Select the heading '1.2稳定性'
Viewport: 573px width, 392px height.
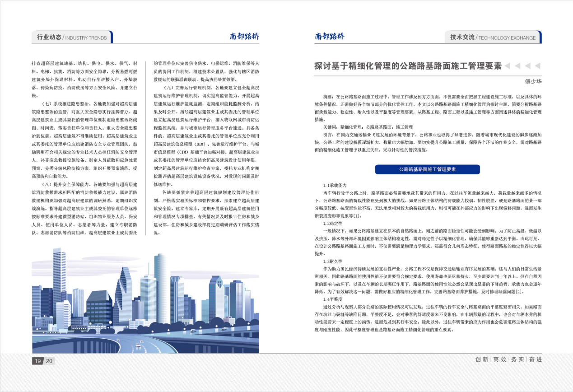point(333,224)
